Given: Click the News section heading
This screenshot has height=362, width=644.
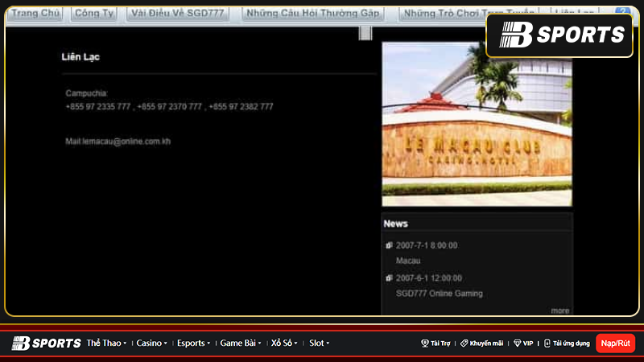Looking at the screenshot, I should [395, 224].
